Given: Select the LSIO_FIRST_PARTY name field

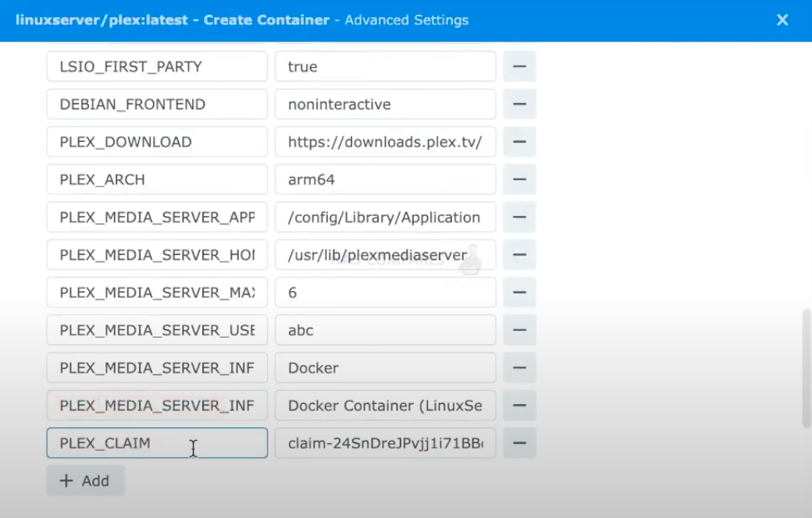Looking at the screenshot, I should point(157,66).
